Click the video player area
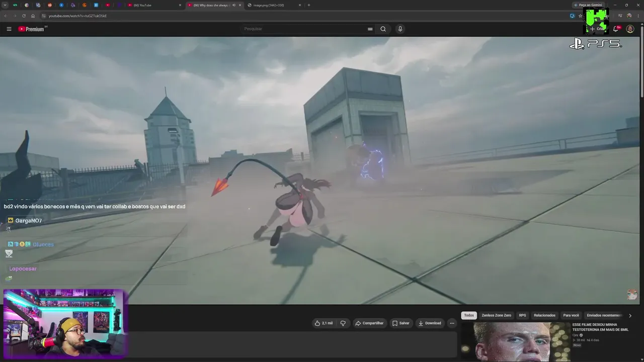Screen dimensions: 644x362 point(320,170)
